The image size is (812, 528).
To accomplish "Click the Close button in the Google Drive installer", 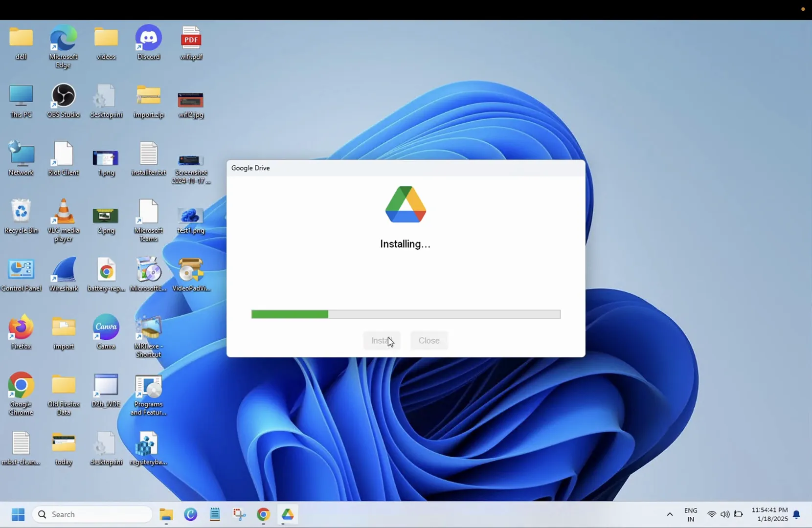I will (x=429, y=340).
